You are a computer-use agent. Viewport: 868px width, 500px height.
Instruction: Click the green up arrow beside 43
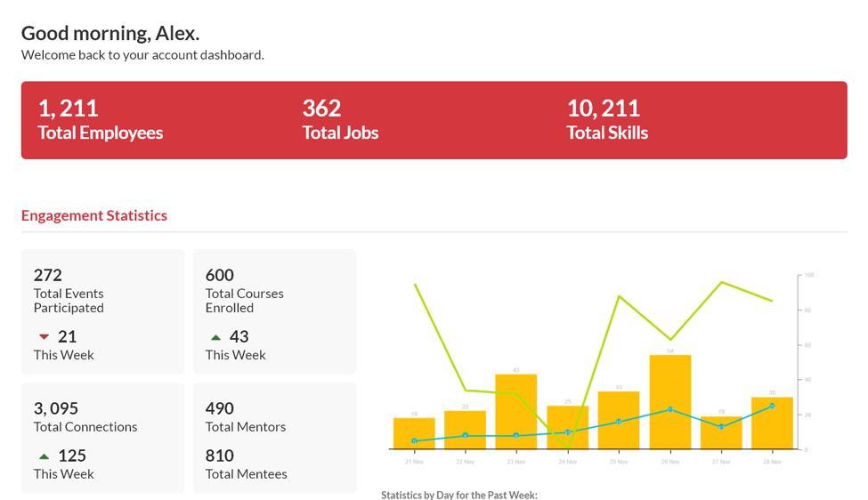[x=216, y=337]
